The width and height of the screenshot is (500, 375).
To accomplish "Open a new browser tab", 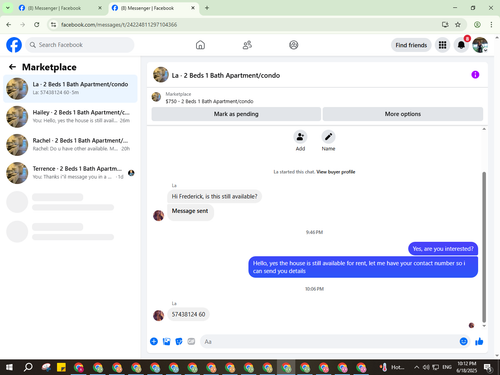I will point(207,8).
